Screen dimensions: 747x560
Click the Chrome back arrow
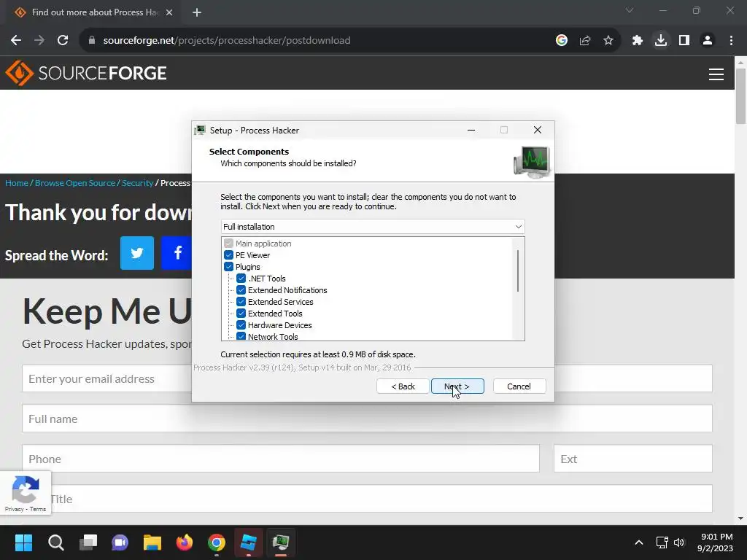click(16, 41)
